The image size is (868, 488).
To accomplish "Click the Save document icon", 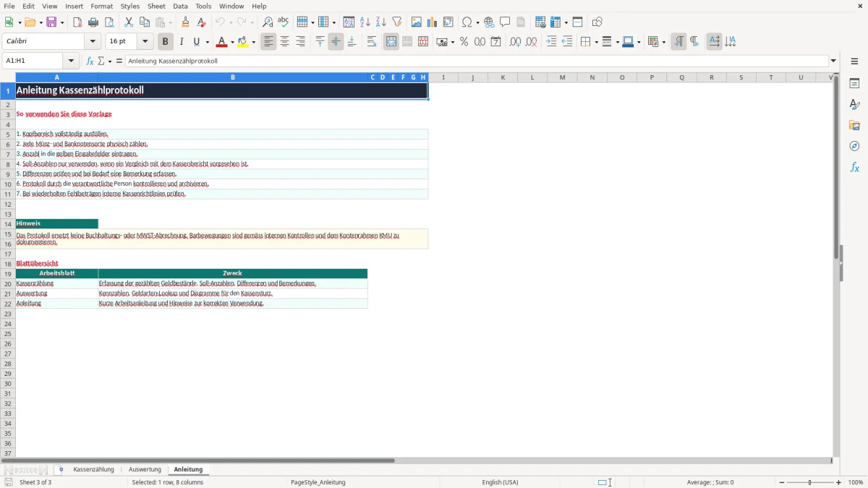I will [51, 22].
